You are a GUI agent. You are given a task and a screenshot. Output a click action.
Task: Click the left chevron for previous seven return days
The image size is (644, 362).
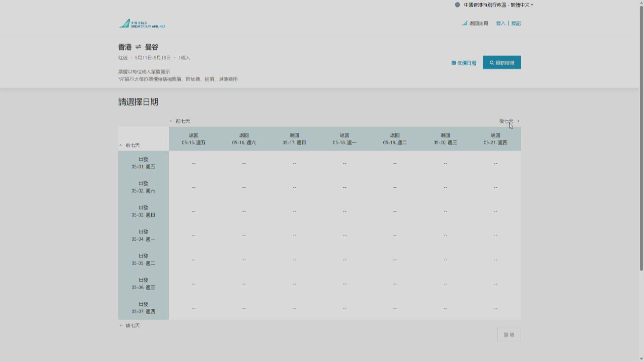pyautogui.click(x=171, y=121)
